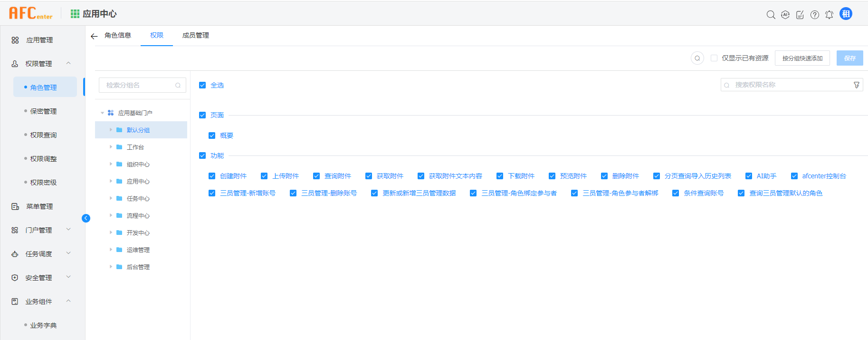The height and width of the screenshot is (340, 868).
Task: Open the AI assistant icon in header
Action: click(785, 15)
